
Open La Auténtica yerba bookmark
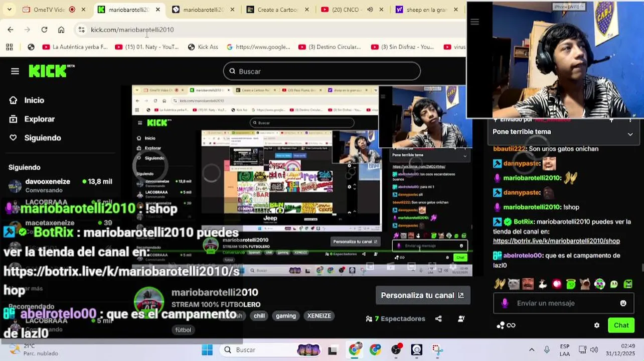click(x=75, y=47)
